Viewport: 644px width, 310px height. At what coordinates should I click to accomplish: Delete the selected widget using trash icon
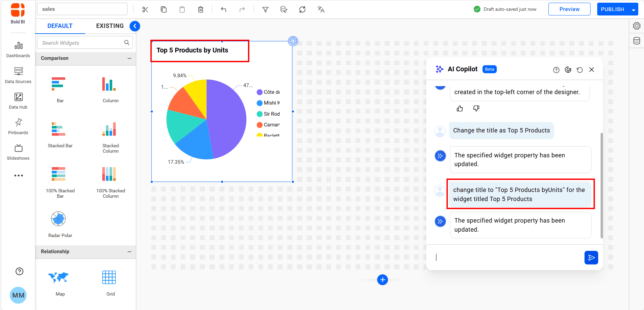(201, 9)
